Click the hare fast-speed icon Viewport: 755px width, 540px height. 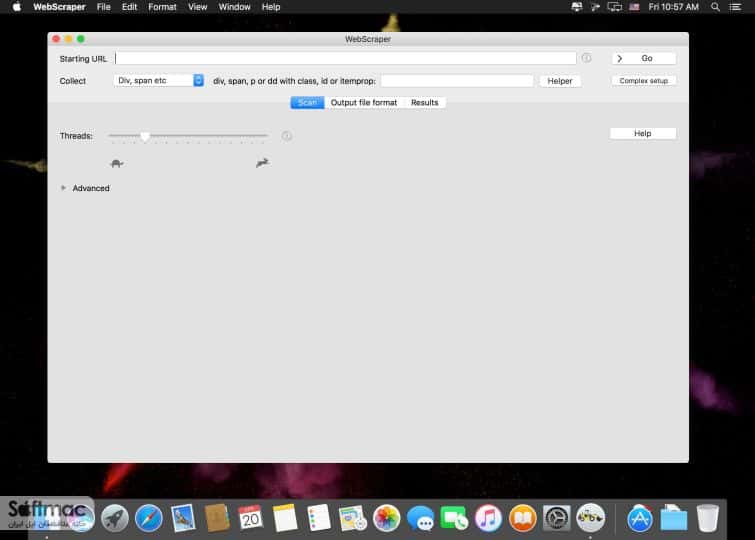262,163
